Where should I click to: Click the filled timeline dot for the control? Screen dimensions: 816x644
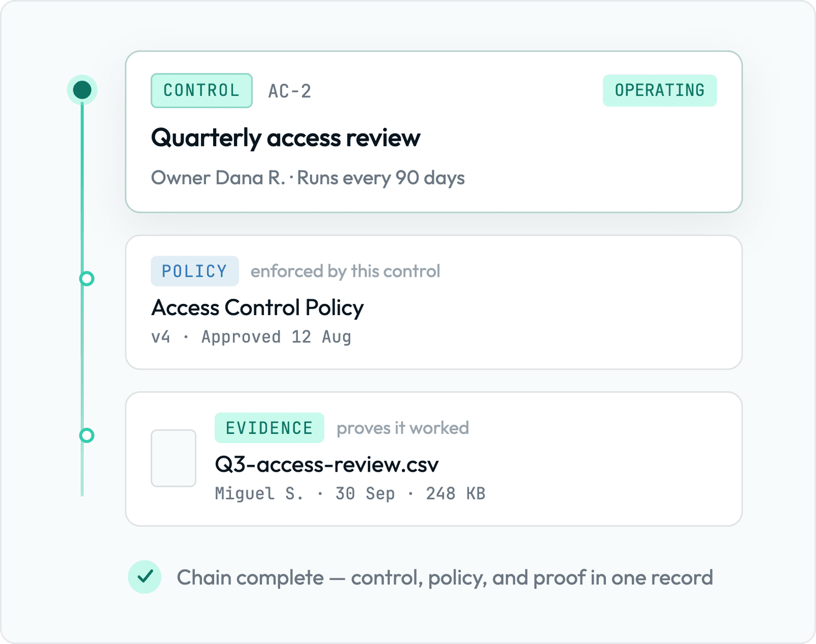click(82, 90)
